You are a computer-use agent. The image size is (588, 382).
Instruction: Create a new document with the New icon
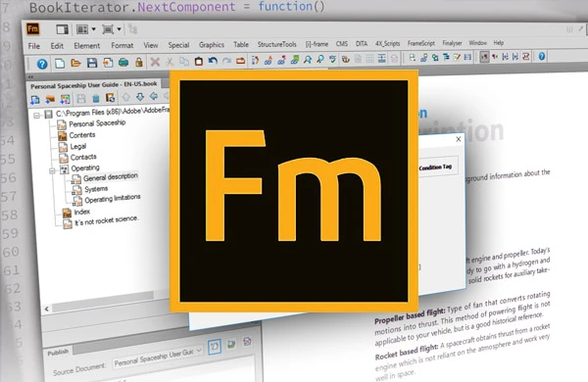pos(60,64)
